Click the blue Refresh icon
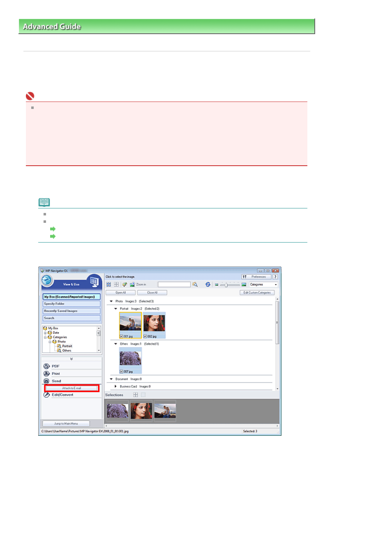The image size is (392, 555). click(x=208, y=284)
